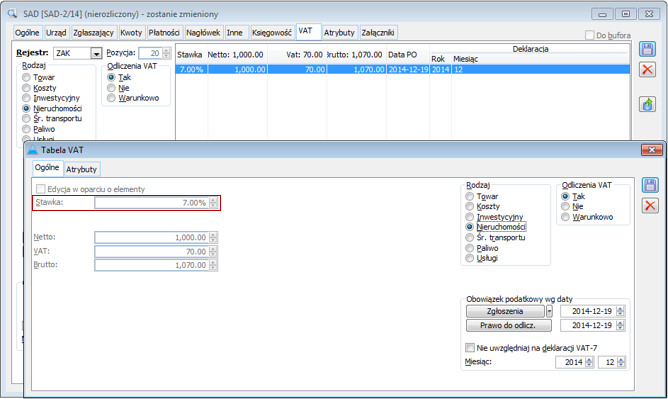Viewport: 668px width, 399px height.
Task: Select Koszty radio in Tabela VAT
Action: coord(469,207)
